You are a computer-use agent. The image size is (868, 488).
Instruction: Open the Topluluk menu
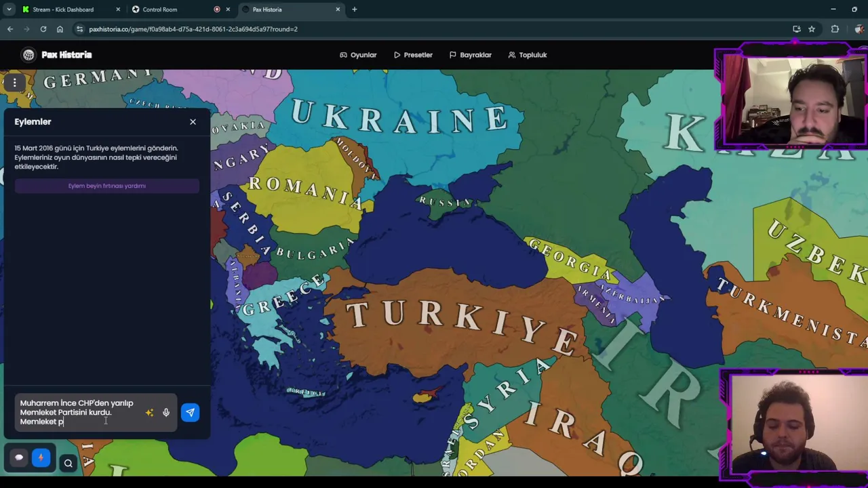tap(528, 55)
